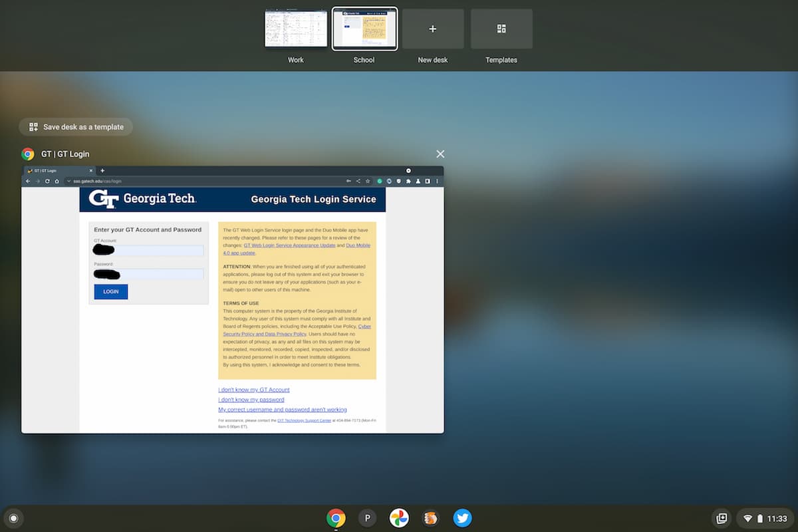Click the extensions puzzle icon
The image size is (798, 532).
(x=408, y=181)
